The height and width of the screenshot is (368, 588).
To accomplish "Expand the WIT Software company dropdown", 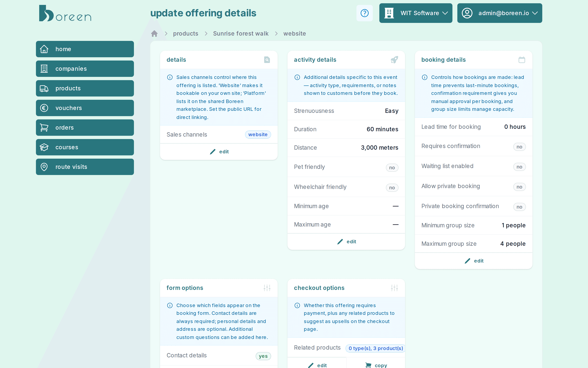I will 415,13.
